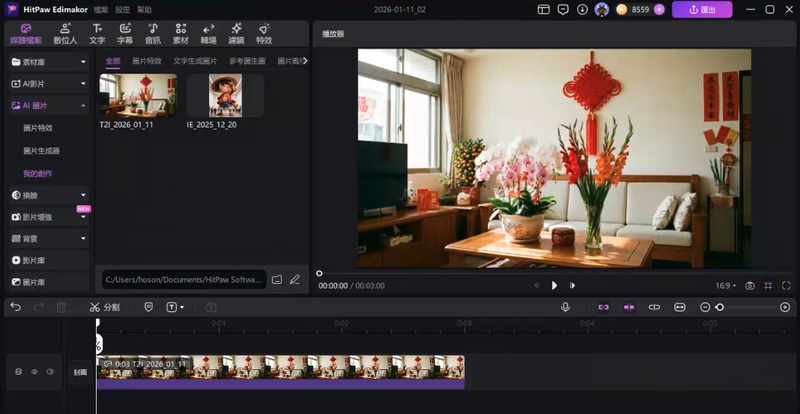Image resolution: width=800 pixels, height=414 pixels.
Task: Switch to the 文字生成圖片 tab
Action: (x=195, y=61)
